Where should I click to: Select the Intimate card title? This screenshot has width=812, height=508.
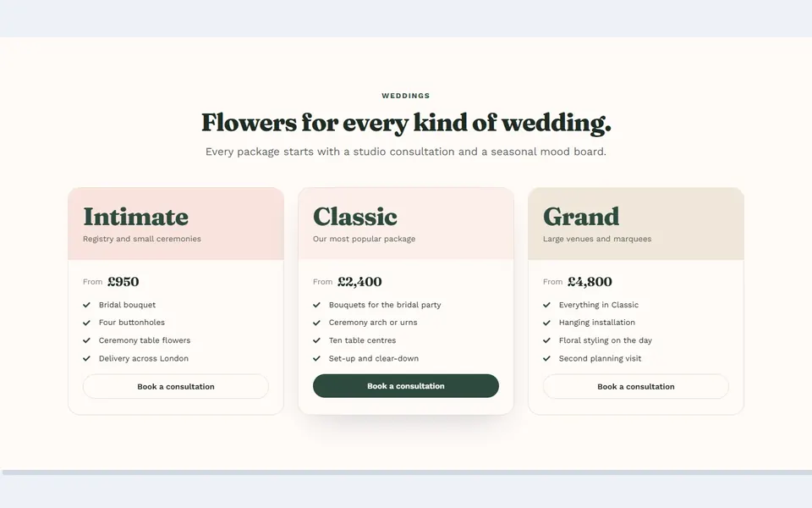[135, 217]
